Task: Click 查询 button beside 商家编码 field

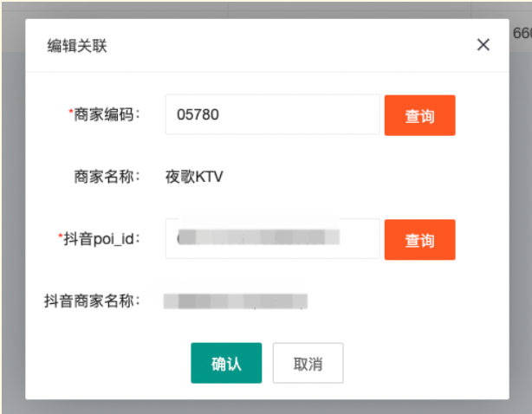Action: tap(419, 115)
